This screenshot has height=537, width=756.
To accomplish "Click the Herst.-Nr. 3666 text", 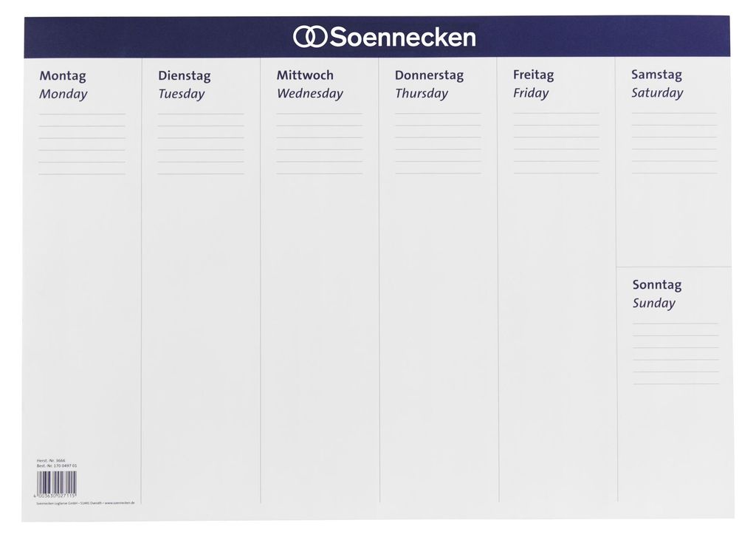I will click(51, 461).
